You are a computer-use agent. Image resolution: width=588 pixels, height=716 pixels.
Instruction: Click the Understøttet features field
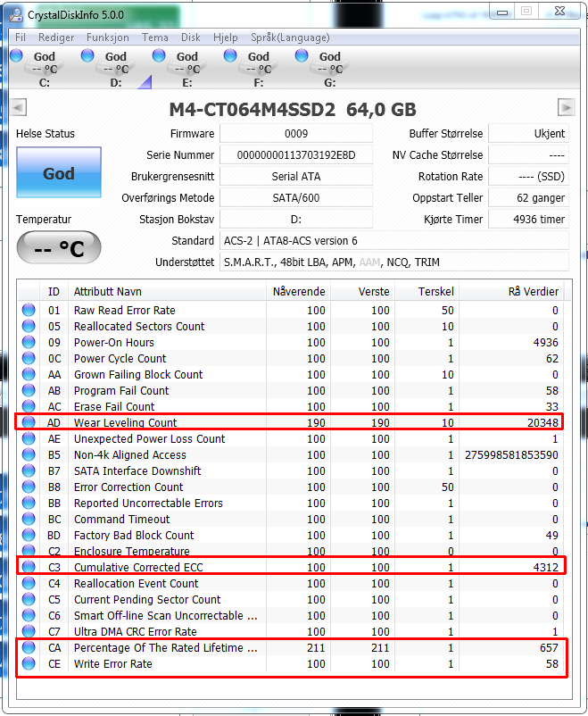click(x=394, y=262)
